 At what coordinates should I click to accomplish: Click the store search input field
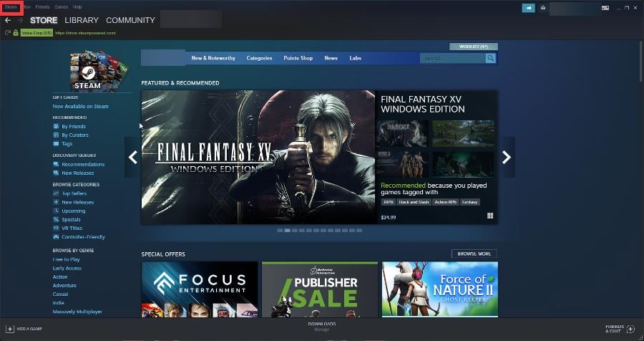[x=453, y=59]
